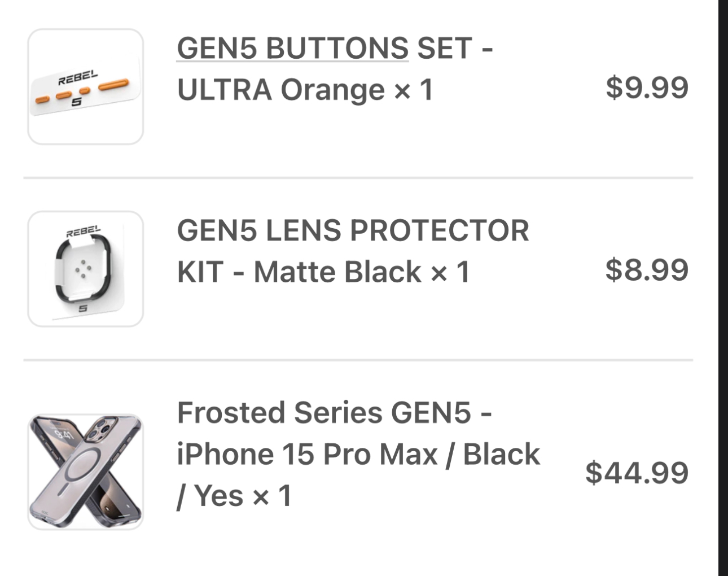Click the × 1 quantity after ULTRA Orange

click(x=414, y=90)
